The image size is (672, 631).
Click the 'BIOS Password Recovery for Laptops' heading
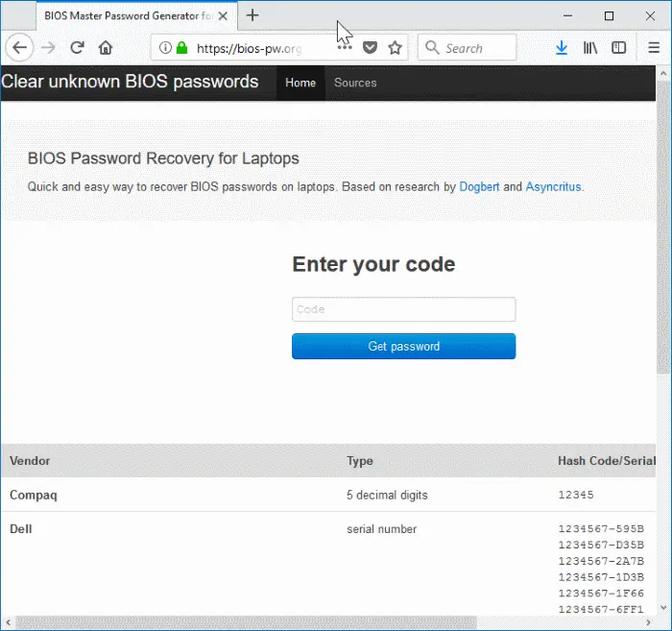point(163,158)
